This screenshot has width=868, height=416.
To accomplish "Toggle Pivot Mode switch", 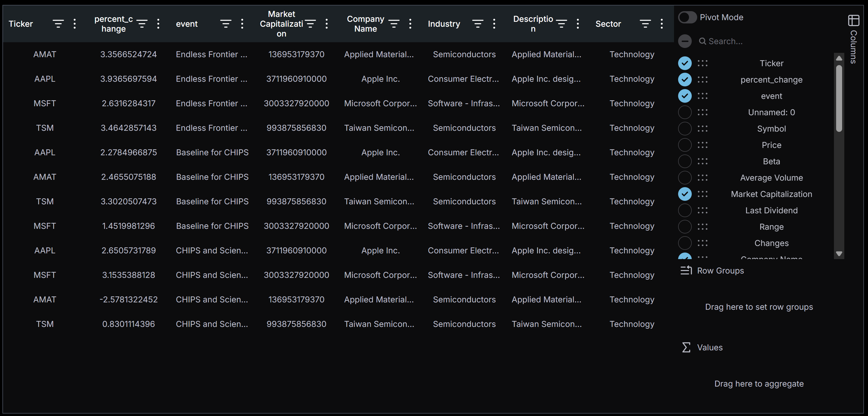I will point(687,17).
